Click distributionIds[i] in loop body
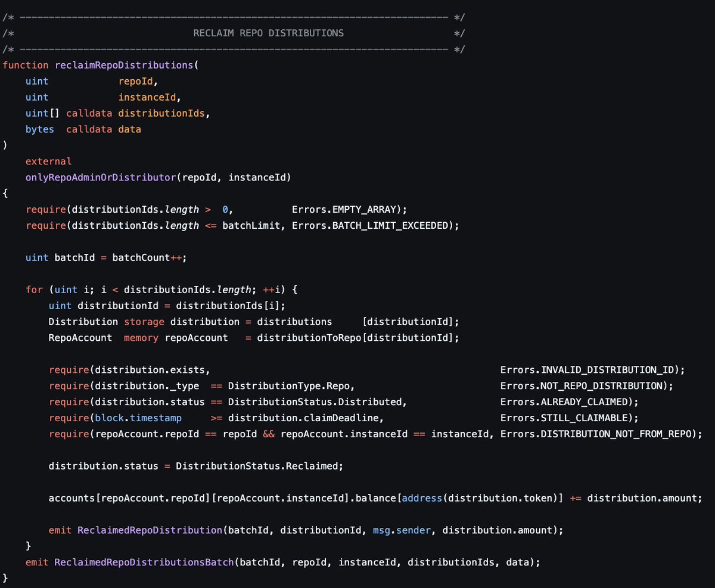The image size is (715, 588). (228, 306)
